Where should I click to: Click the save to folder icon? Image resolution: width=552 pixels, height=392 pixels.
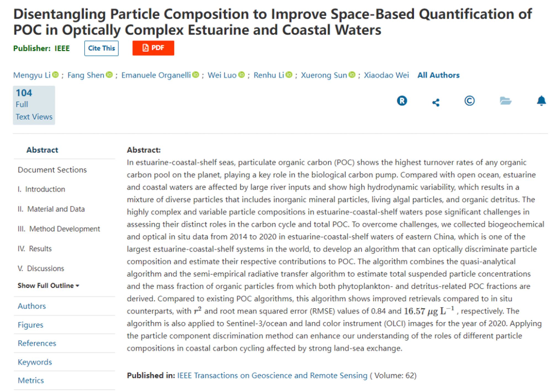click(x=505, y=101)
